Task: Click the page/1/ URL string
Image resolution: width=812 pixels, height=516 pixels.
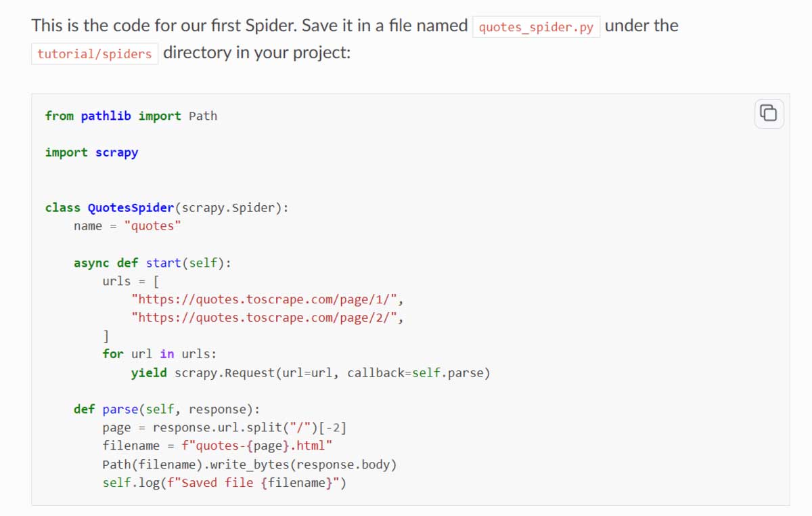Action: click(x=269, y=299)
